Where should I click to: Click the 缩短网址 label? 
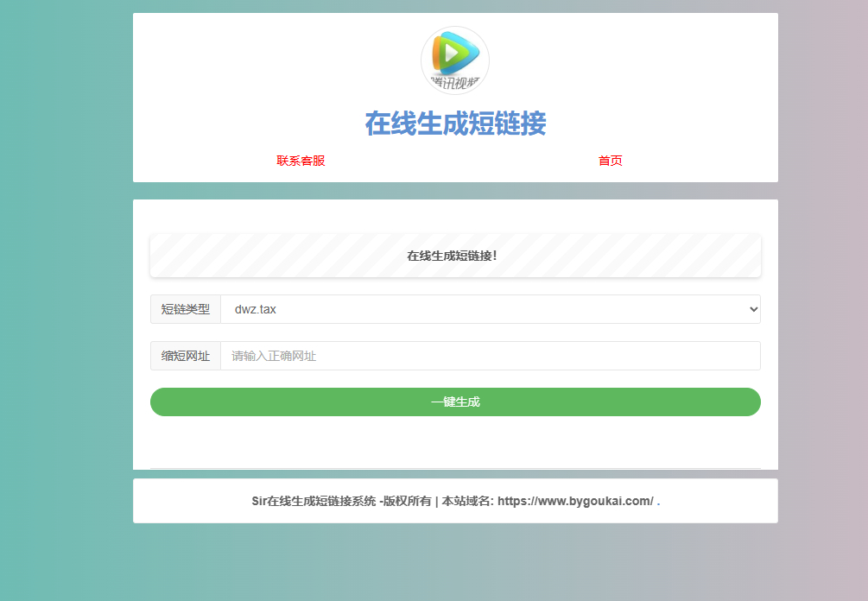point(186,356)
